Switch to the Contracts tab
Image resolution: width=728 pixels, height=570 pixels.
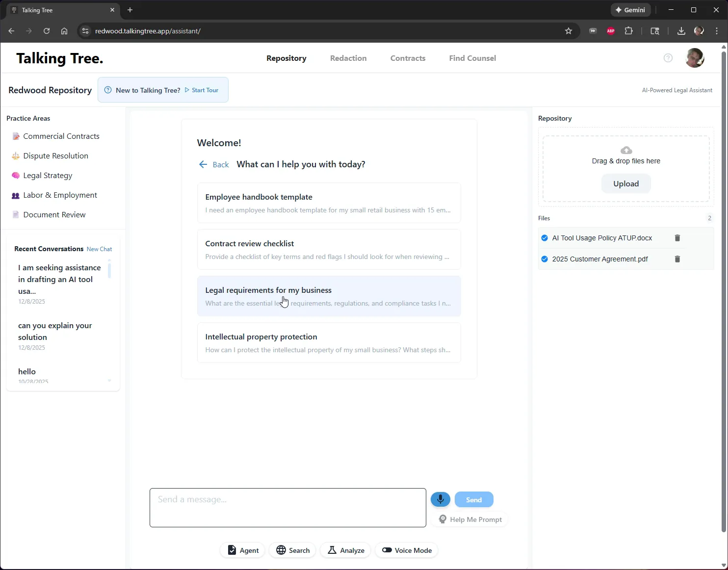408,58
